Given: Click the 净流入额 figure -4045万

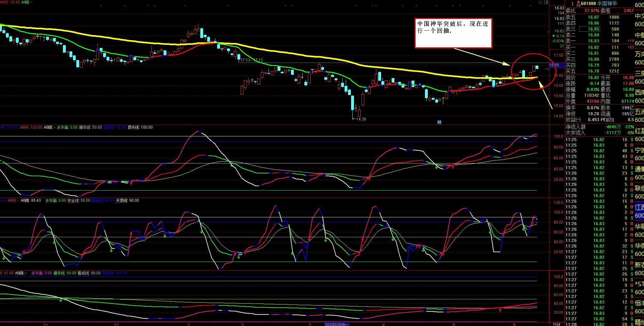Looking at the screenshot, I should pyautogui.click(x=613, y=127).
